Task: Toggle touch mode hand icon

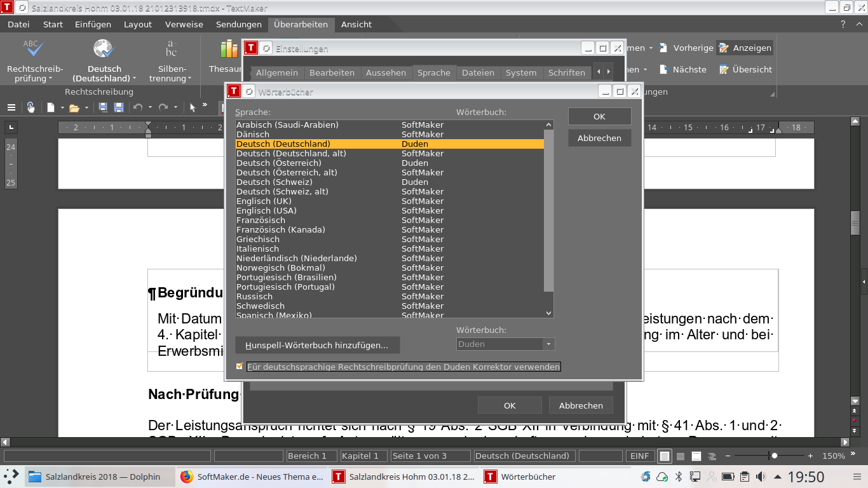Action: [x=31, y=107]
